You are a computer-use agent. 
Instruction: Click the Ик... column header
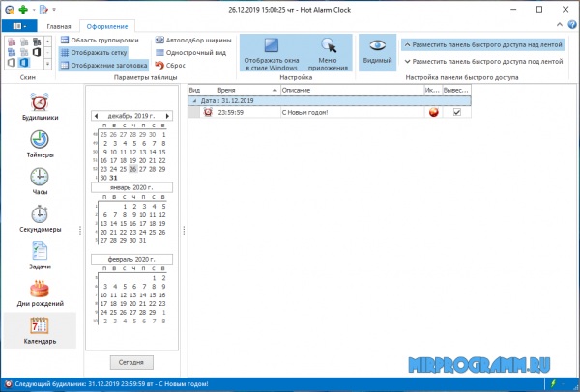pyautogui.click(x=433, y=90)
